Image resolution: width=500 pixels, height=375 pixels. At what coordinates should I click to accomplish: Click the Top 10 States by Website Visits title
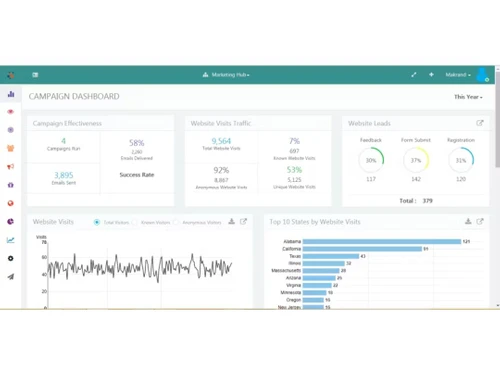pos(315,222)
